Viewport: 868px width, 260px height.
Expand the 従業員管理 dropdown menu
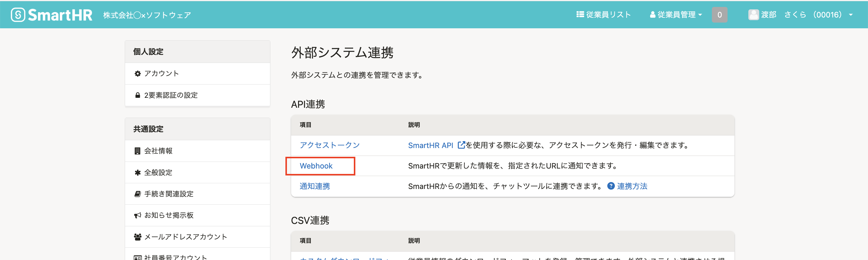pos(676,15)
